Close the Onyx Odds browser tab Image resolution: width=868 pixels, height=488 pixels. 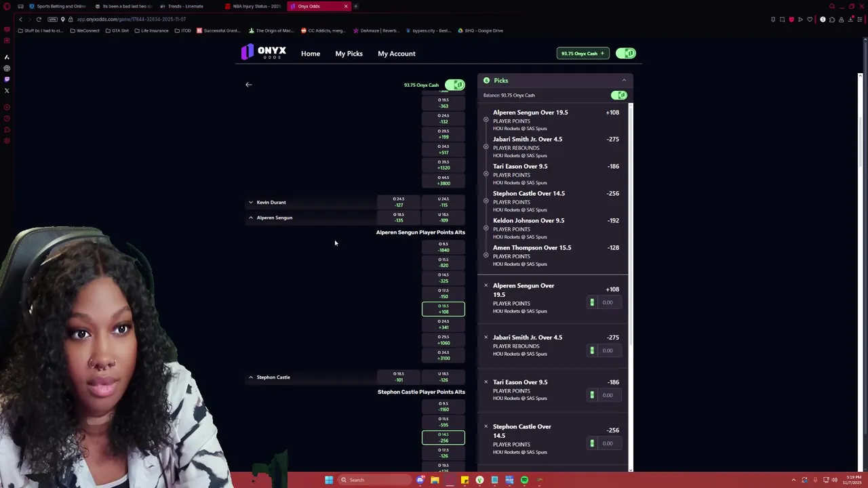pyautogui.click(x=346, y=6)
